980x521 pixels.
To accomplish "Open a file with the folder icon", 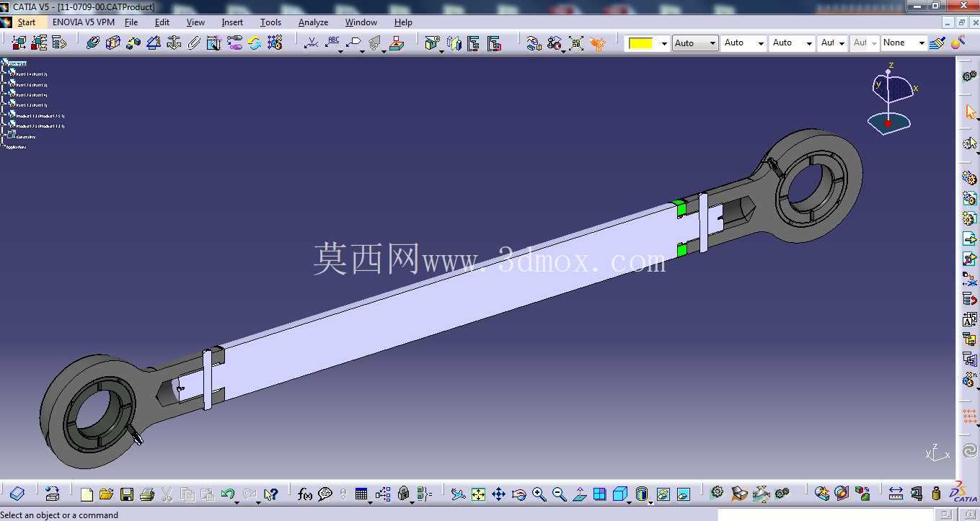I will (106, 494).
